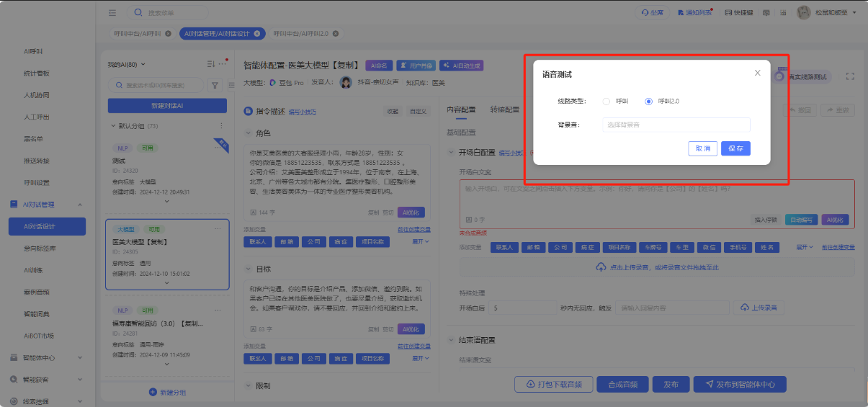Click the sidebar collapse hamburger icon
Screen dimensions: 868x407
coord(112,13)
